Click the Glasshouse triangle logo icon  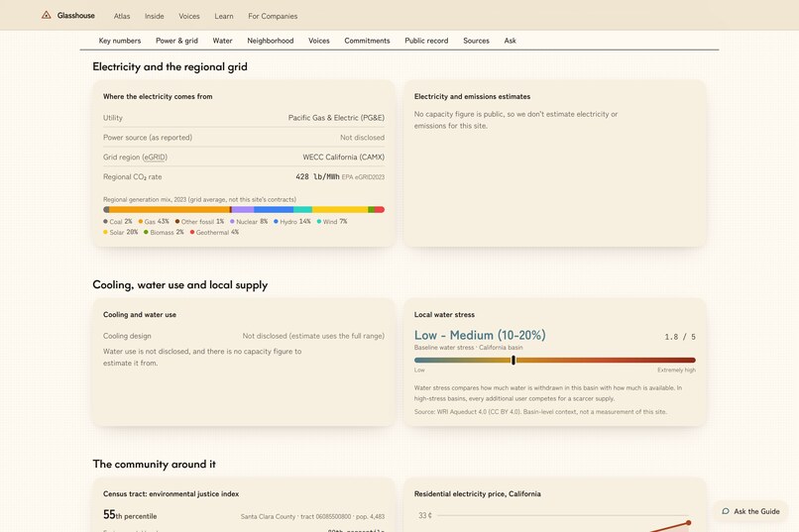[46, 15]
